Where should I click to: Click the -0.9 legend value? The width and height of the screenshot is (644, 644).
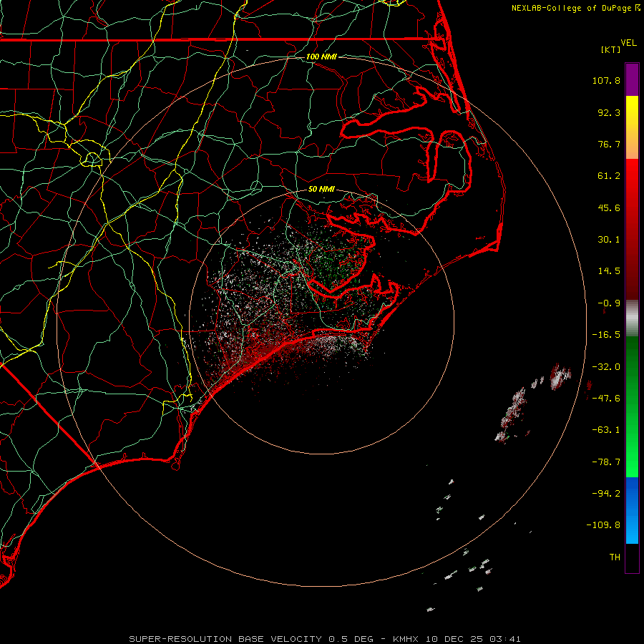609,303
